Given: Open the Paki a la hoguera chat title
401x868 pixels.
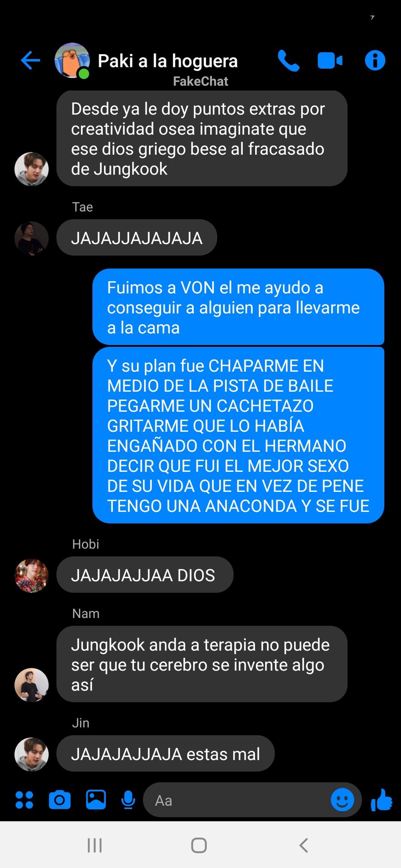Looking at the screenshot, I should coord(168,61).
